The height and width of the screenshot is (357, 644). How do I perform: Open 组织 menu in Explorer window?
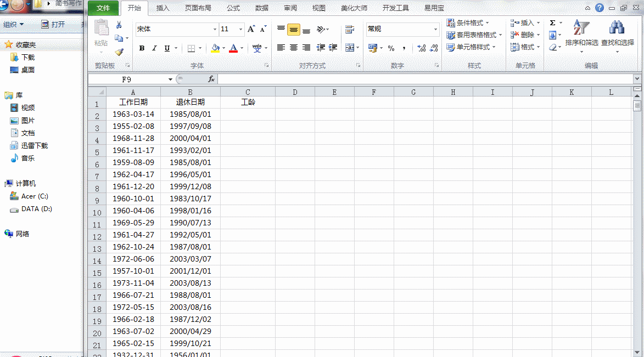[x=13, y=24]
